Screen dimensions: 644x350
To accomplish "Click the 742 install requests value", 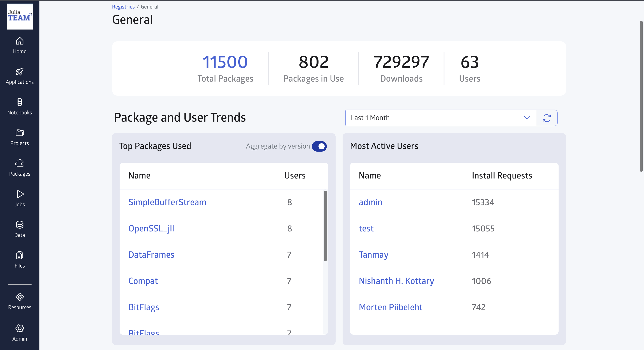I will pos(478,307).
